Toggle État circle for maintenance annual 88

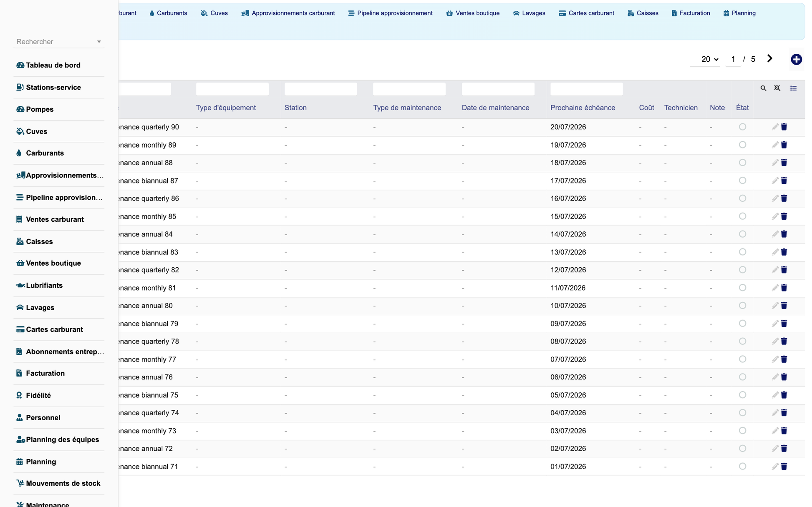742,163
